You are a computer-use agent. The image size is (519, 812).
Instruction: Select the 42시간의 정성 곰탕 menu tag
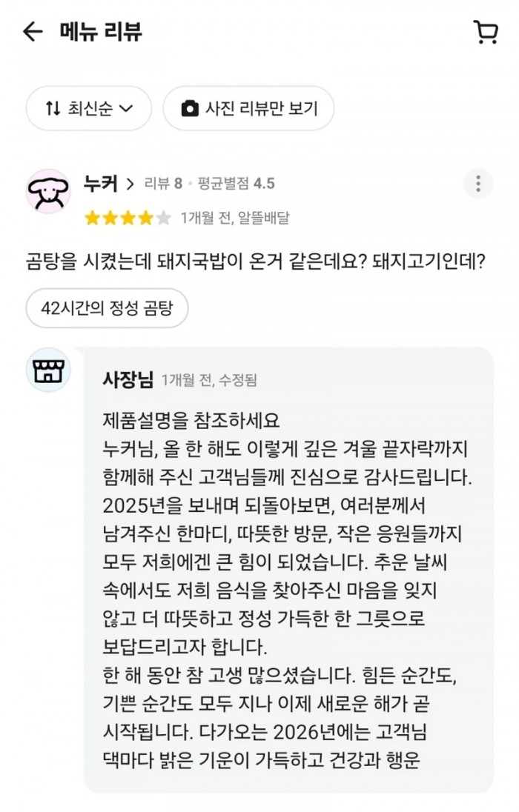pos(107,308)
